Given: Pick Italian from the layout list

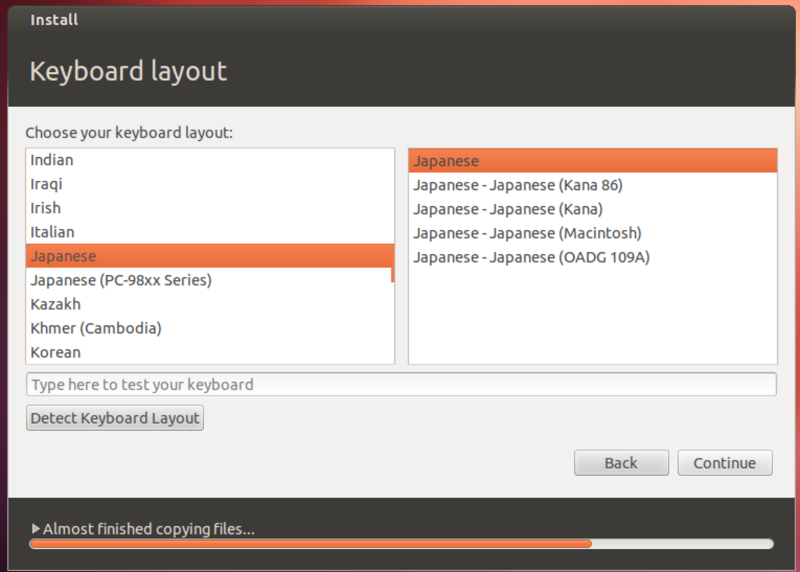Looking at the screenshot, I should 209,232.
